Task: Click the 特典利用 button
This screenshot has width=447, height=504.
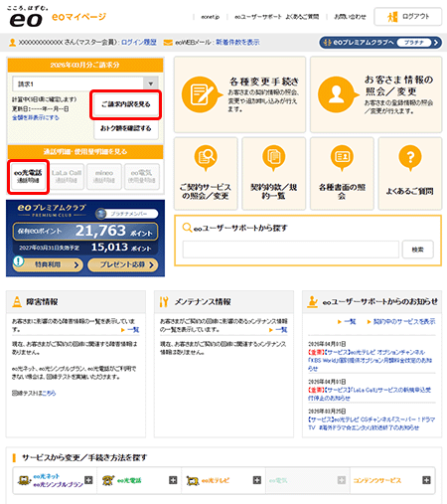Action: 48,264
